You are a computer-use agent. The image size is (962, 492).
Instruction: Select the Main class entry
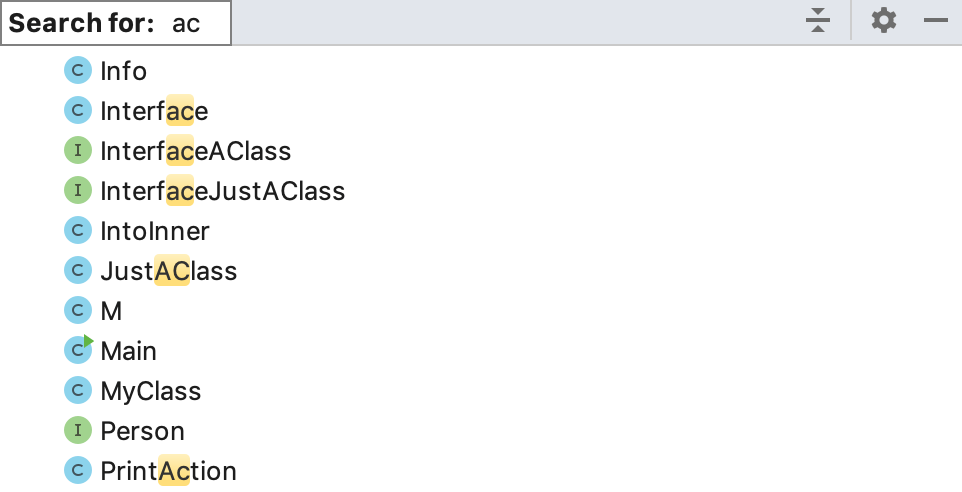point(128,351)
